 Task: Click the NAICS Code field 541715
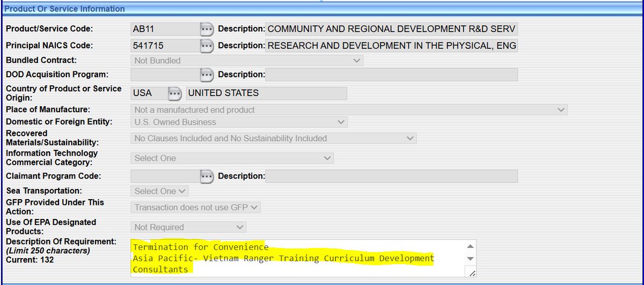click(x=165, y=46)
